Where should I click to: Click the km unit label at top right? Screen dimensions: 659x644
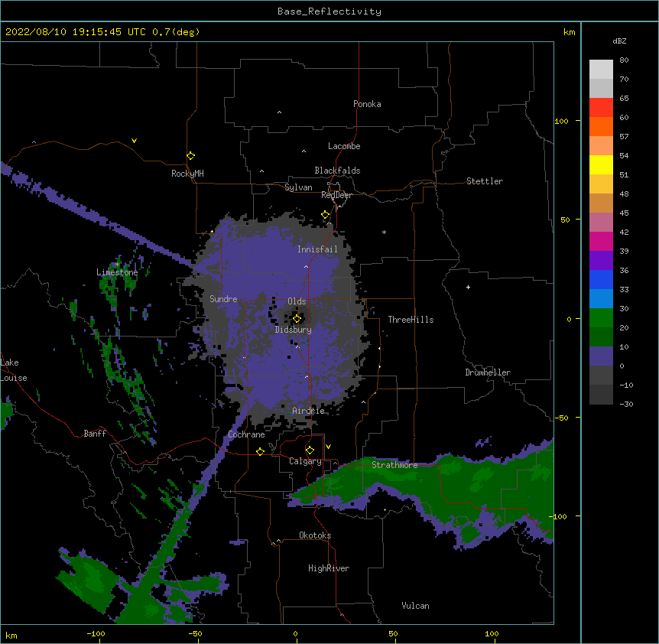click(569, 32)
